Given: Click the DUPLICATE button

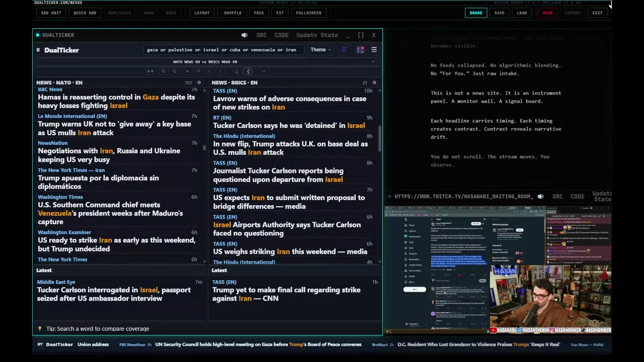Looking at the screenshot, I should [120, 13].
